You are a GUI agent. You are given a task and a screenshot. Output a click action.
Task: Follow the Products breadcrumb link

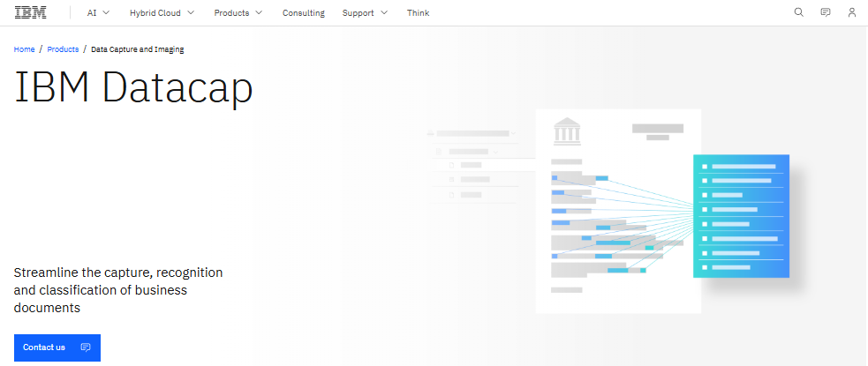(63, 49)
